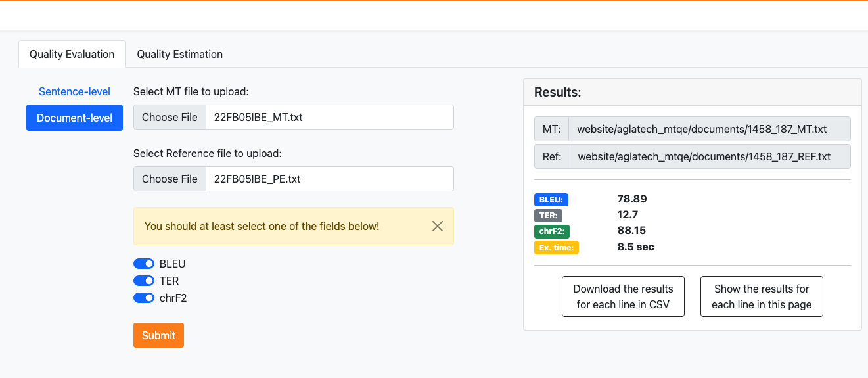This screenshot has width=868, height=378.
Task: Toggle the BLEU metric switch
Action: 144,264
